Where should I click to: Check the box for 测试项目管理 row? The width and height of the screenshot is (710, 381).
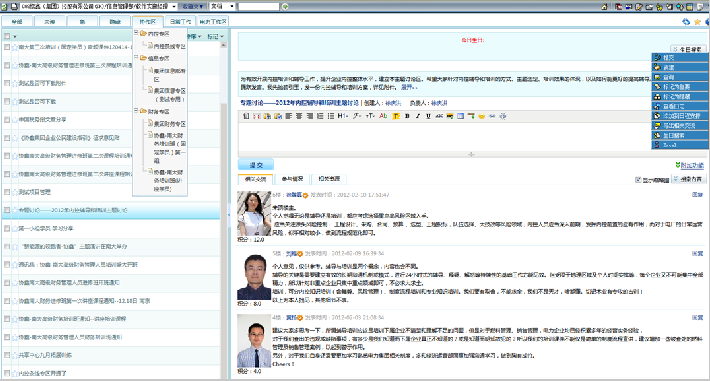tap(7, 192)
